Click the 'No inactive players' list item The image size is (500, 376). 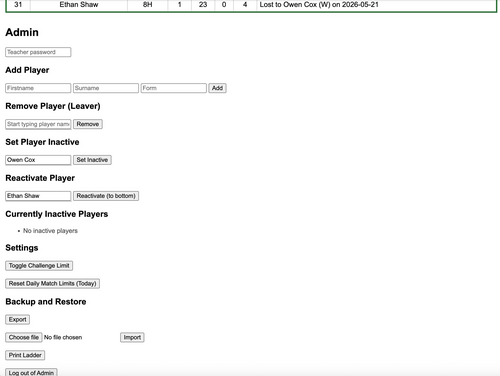50,231
